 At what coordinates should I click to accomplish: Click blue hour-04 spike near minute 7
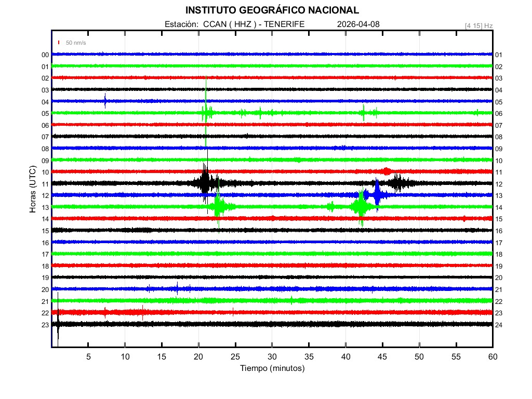(105, 101)
